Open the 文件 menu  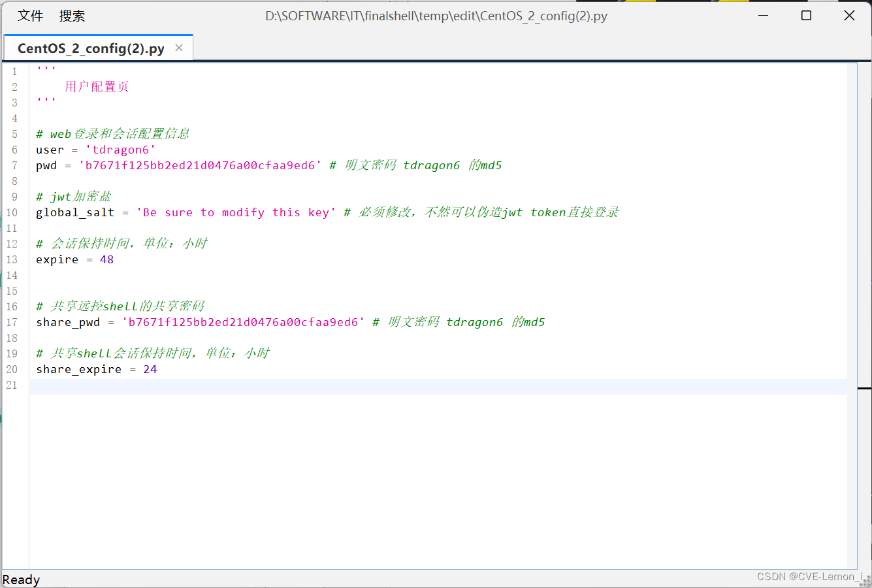click(x=30, y=15)
